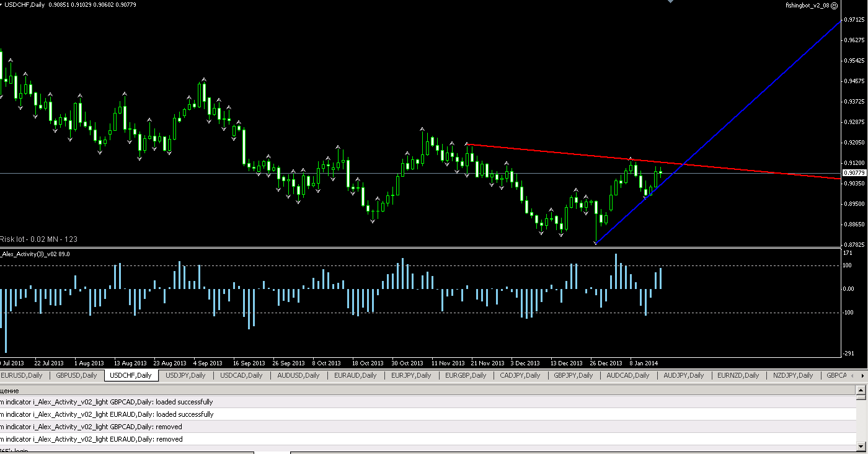Switch to the GBPUSD,Daily chart tab

pos(76,375)
